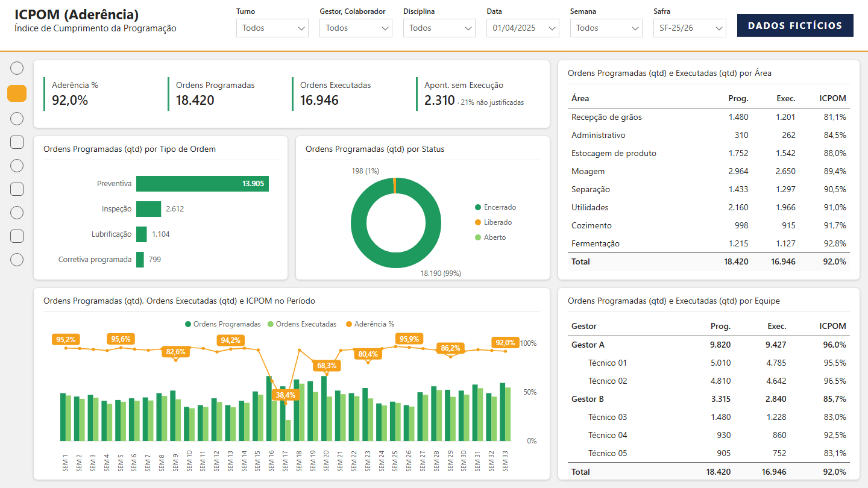
Task: Select the Técnico 01 row
Action: (709, 363)
